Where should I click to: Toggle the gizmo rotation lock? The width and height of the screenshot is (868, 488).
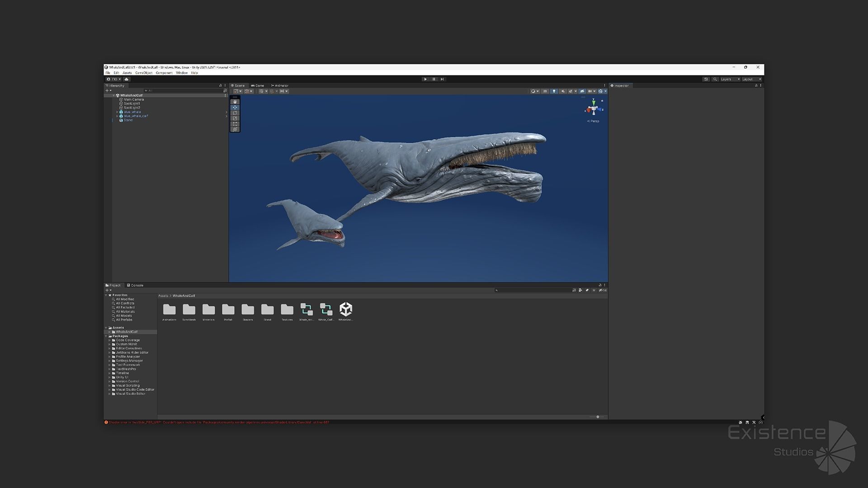(602, 101)
